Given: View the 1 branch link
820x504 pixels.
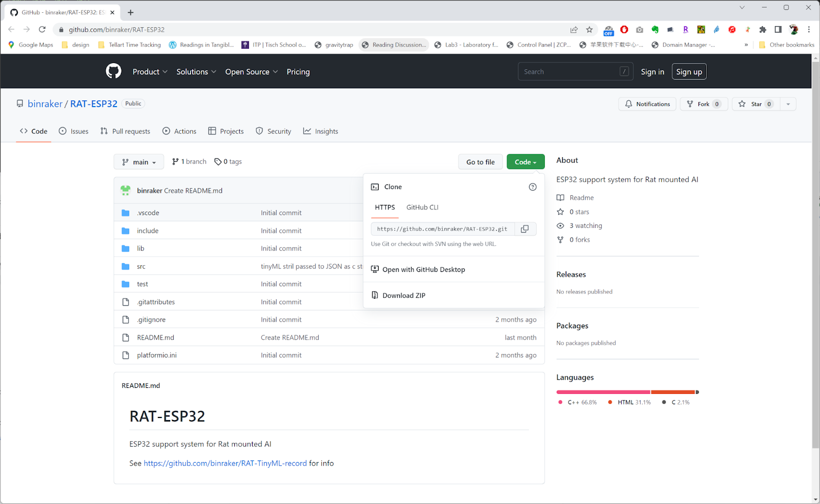Looking at the screenshot, I should pyautogui.click(x=189, y=161).
